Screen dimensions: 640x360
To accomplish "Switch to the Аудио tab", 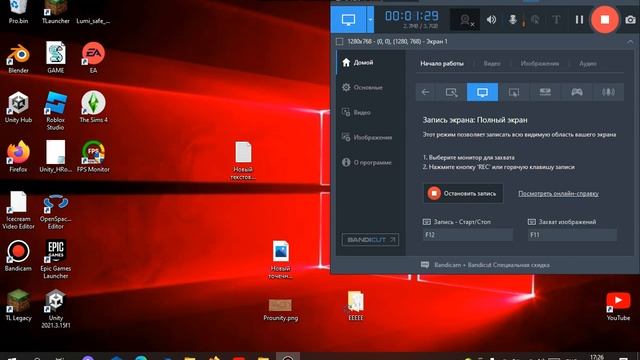I will [x=588, y=64].
